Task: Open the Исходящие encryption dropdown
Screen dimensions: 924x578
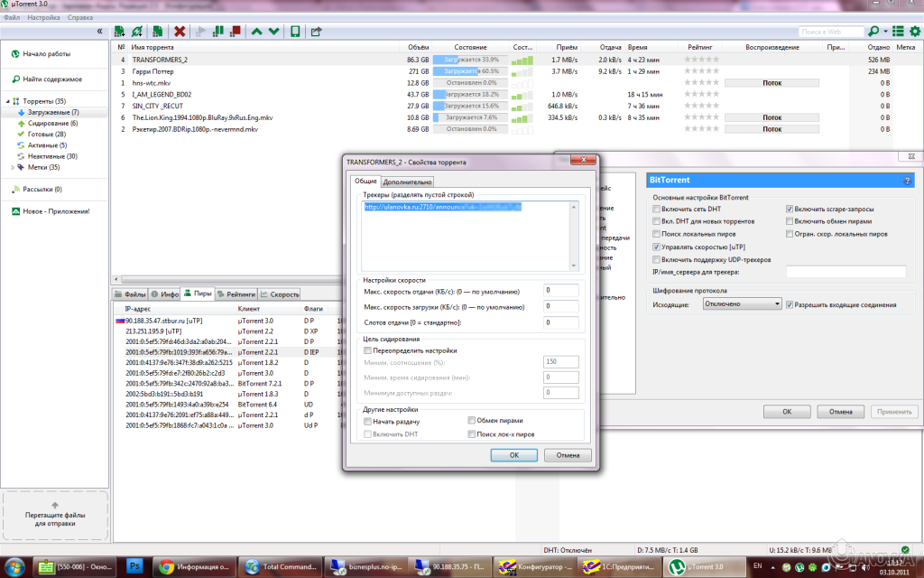Action: [x=742, y=303]
